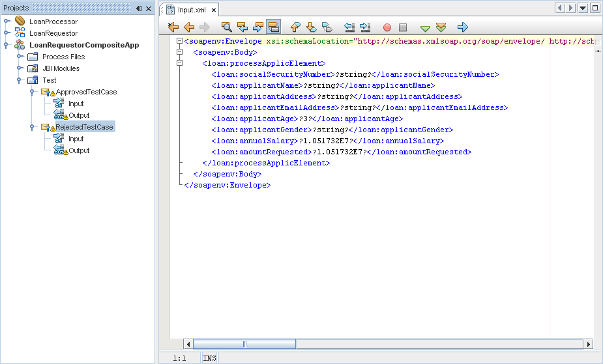Click Toggle Bookmark icon
This screenshot has width=603, height=364.
click(327, 27)
